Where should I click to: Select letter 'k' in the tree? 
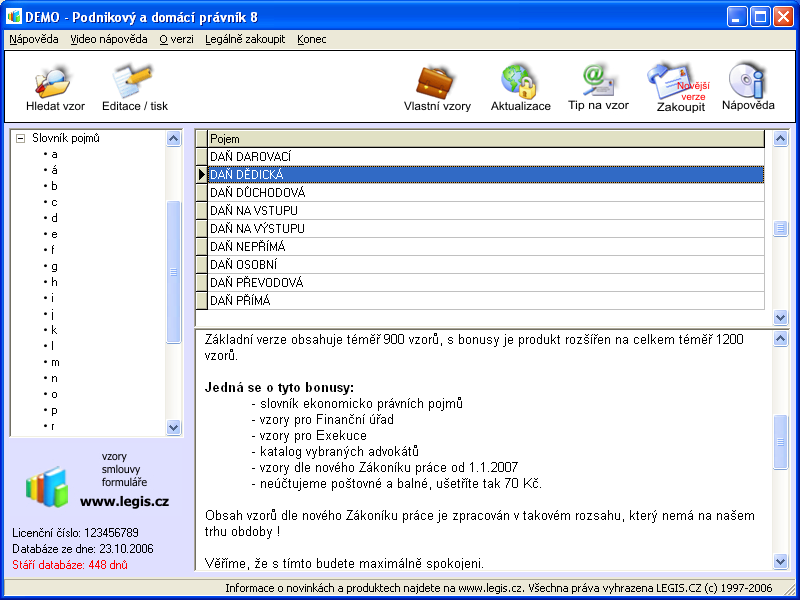point(54,330)
